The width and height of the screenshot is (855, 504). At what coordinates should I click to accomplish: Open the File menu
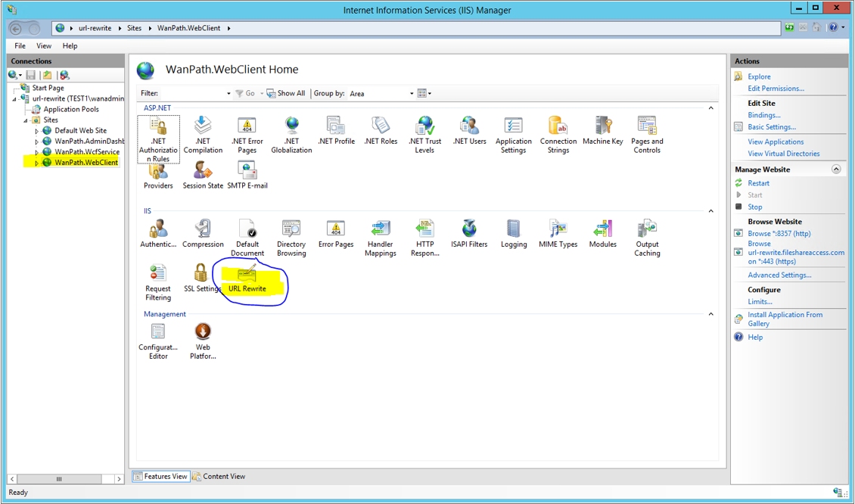[20, 46]
